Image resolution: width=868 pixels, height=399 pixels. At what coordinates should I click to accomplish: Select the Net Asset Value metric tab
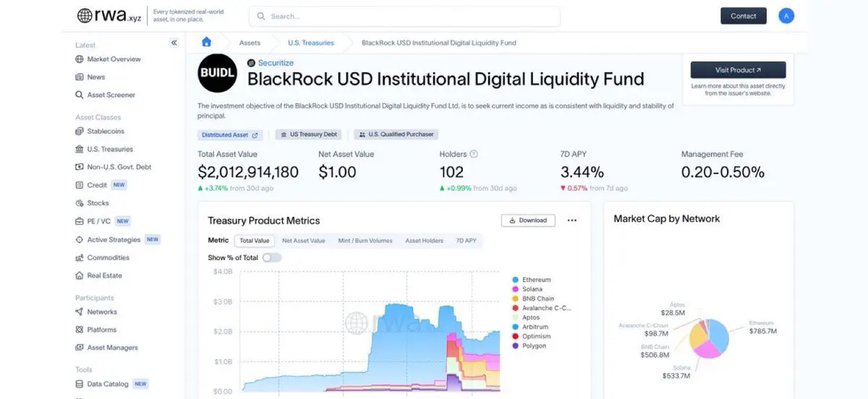pos(304,241)
